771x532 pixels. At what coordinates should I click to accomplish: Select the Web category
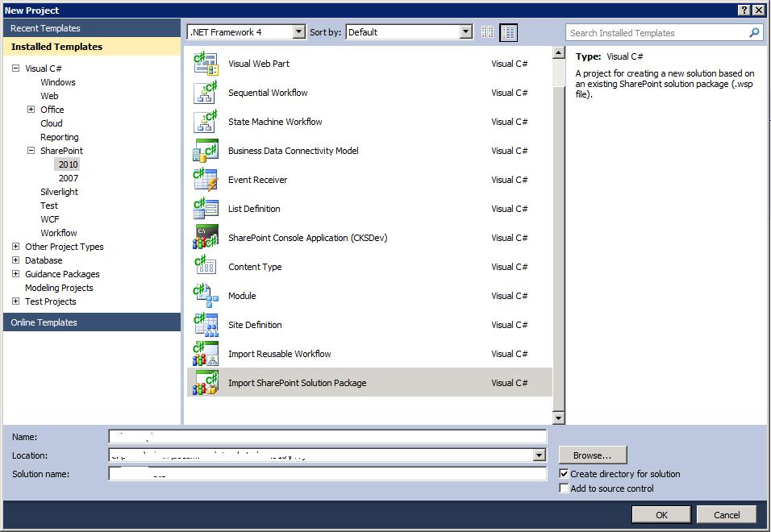(x=49, y=96)
